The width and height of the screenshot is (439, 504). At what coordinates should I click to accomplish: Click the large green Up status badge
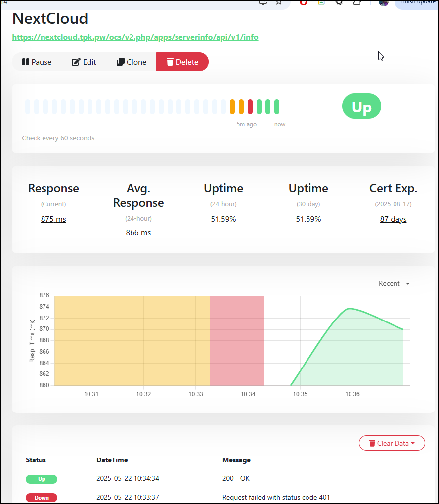click(x=361, y=106)
